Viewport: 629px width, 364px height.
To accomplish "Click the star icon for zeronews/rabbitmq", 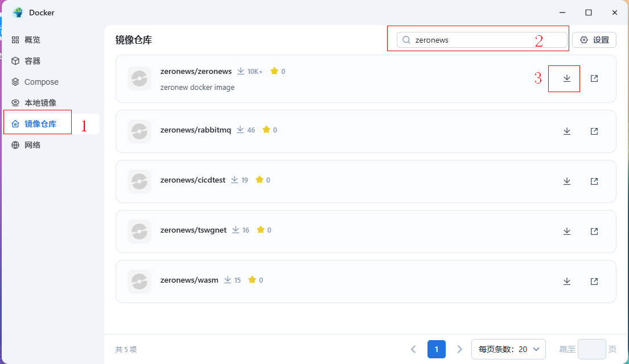I will [266, 130].
